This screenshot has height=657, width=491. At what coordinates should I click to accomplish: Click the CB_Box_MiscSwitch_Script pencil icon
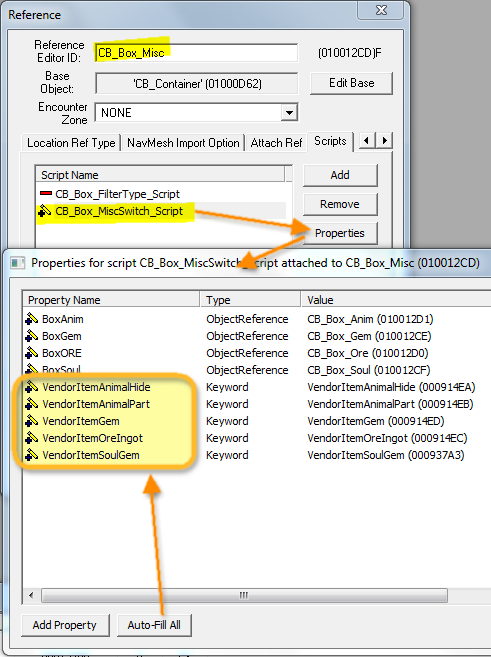[44, 211]
